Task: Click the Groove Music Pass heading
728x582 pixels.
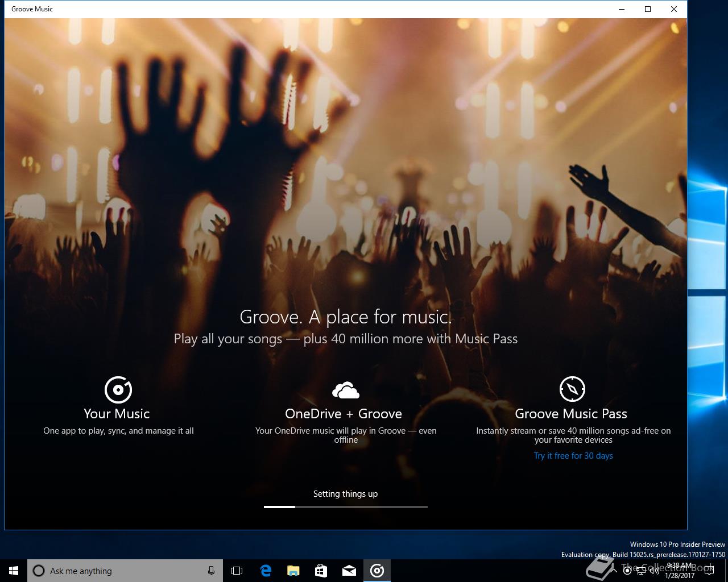Action: click(x=571, y=414)
